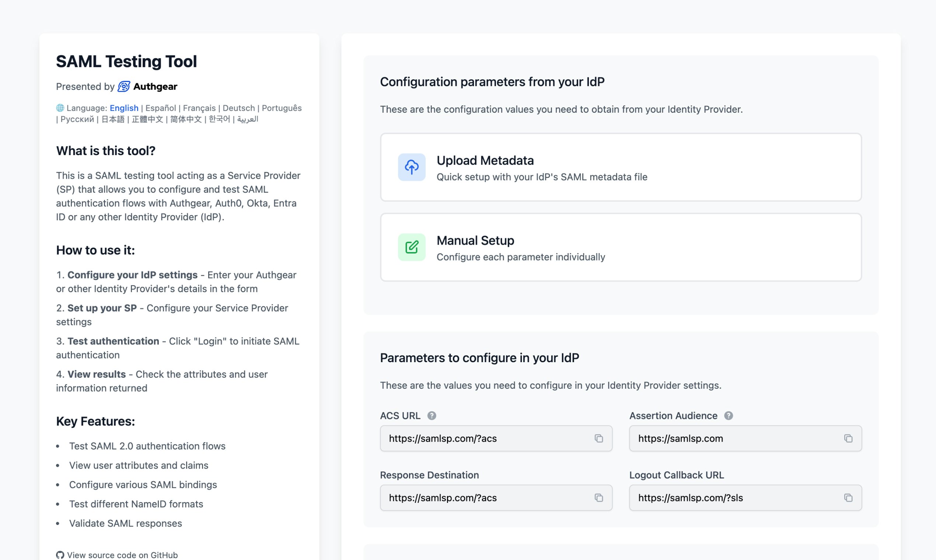Click 'Validate SAML responses' bullet

(125, 523)
